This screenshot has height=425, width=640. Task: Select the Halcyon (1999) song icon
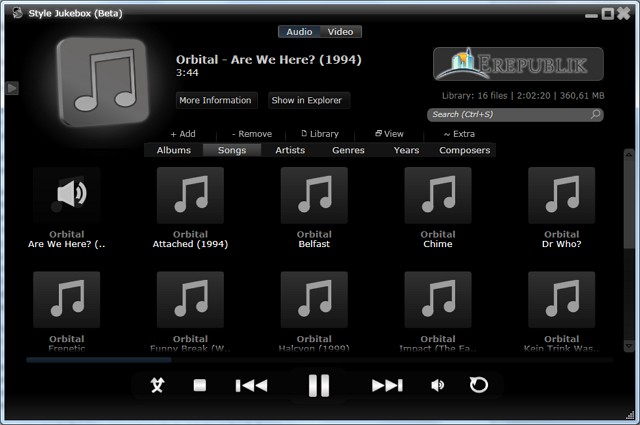[x=314, y=299]
